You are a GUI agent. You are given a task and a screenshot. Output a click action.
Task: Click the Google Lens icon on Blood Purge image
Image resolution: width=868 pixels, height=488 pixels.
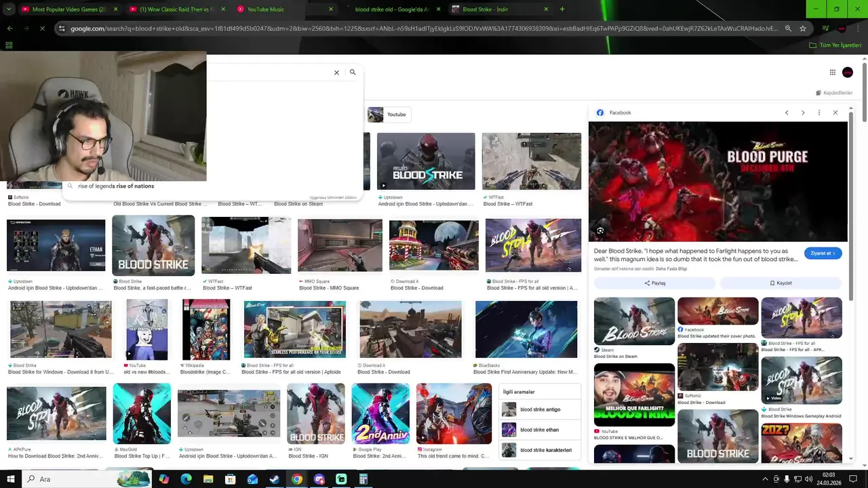point(600,231)
